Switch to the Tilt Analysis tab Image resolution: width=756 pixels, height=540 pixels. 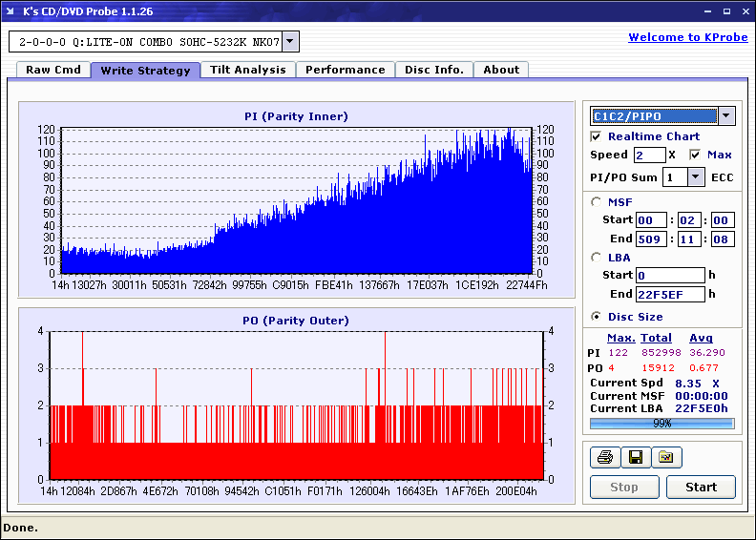point(248,70)
